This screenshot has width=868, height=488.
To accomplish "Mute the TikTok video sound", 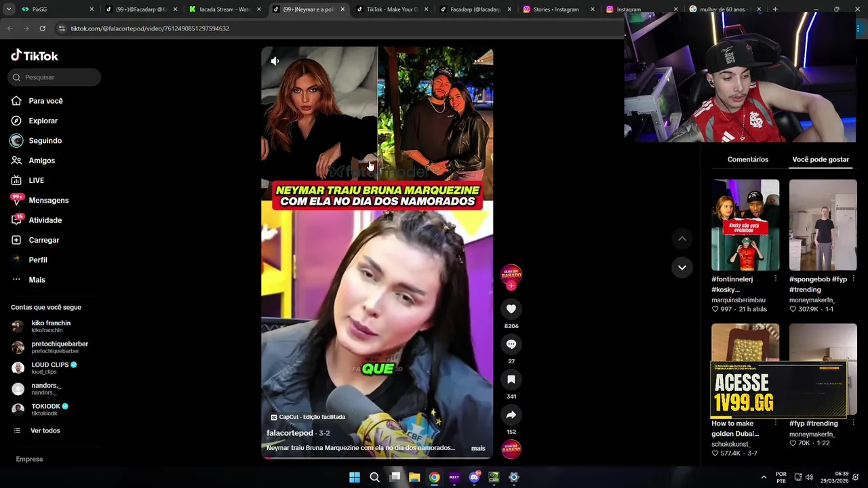I will 275,61.
